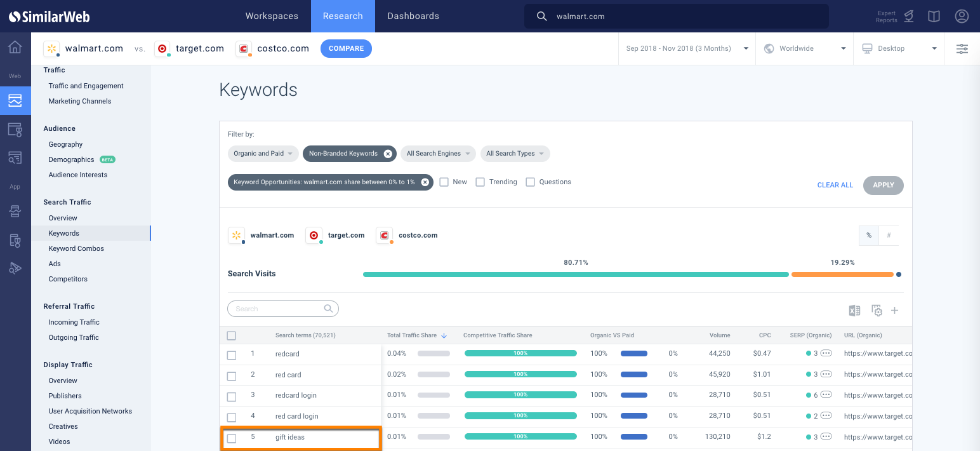Click magnifier in keyword table search
The width and height of the screenshot is (980, 451).
click(328, 309)
